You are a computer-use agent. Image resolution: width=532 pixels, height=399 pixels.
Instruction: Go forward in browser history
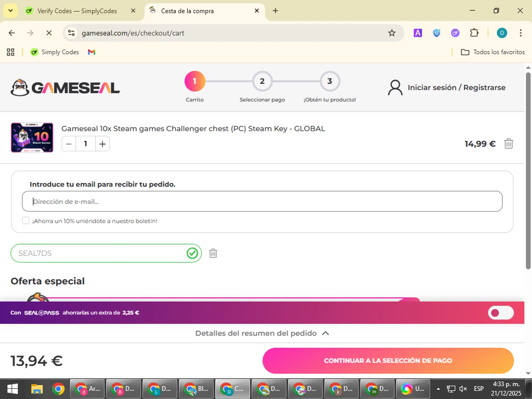(30, 33)
